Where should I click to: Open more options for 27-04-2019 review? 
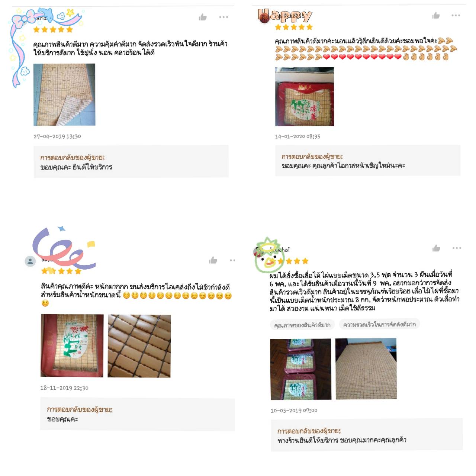223,17
